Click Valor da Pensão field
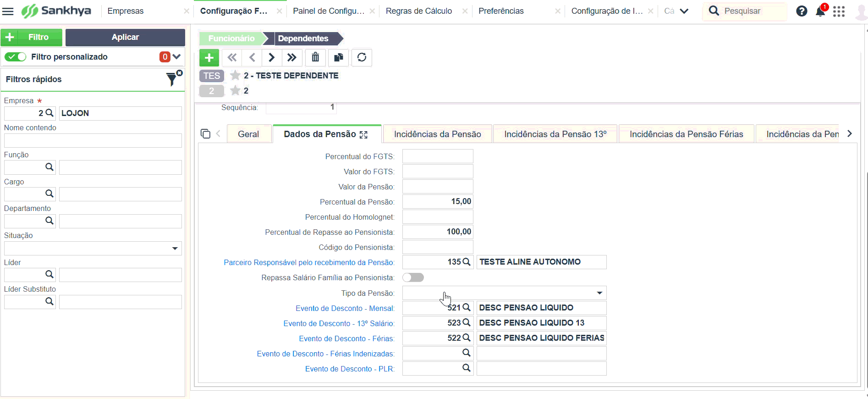The width and height of the screenshot is (868, 399). (438, 187)
